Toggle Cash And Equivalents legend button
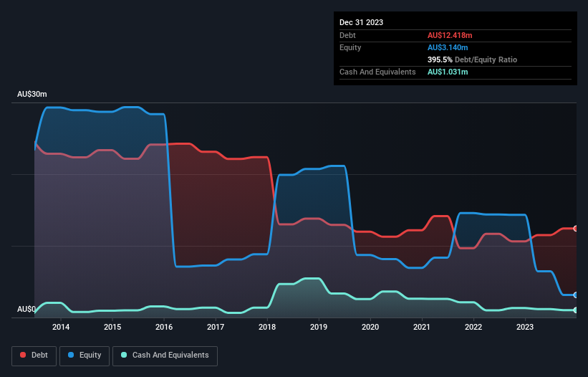This screenshot has height=377, width=588. (165, 355)
